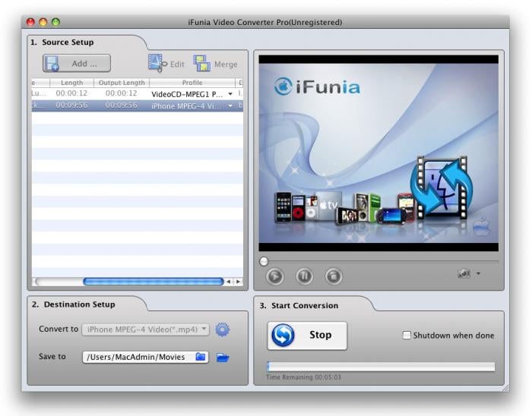
Task: Click the Save to path field
Action: [x=145, y=357]
